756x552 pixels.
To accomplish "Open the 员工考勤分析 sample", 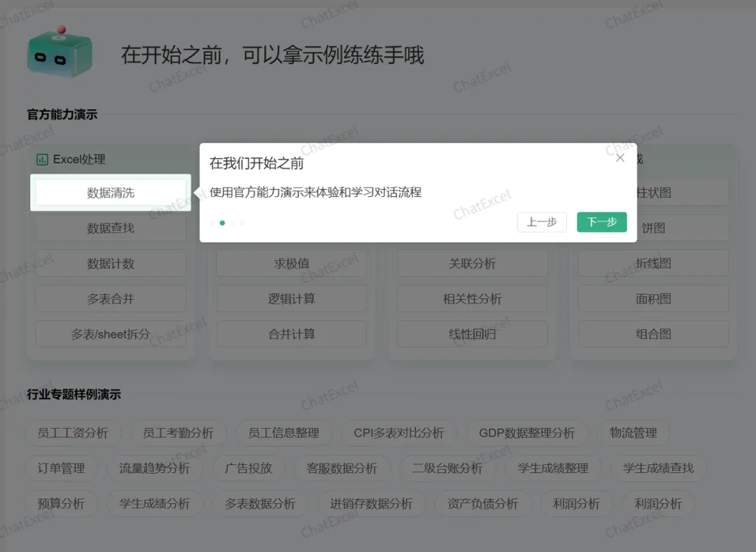I will coord(178,433).
